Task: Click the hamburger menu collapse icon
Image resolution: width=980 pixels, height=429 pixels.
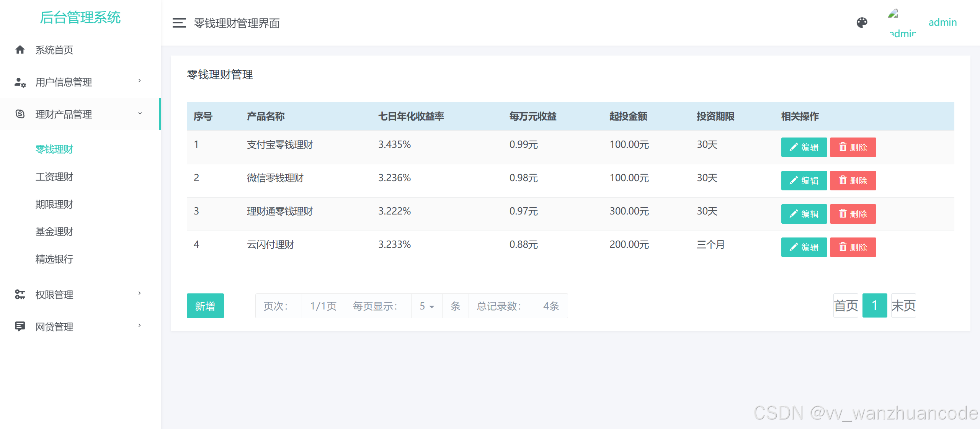Action: 179,23
